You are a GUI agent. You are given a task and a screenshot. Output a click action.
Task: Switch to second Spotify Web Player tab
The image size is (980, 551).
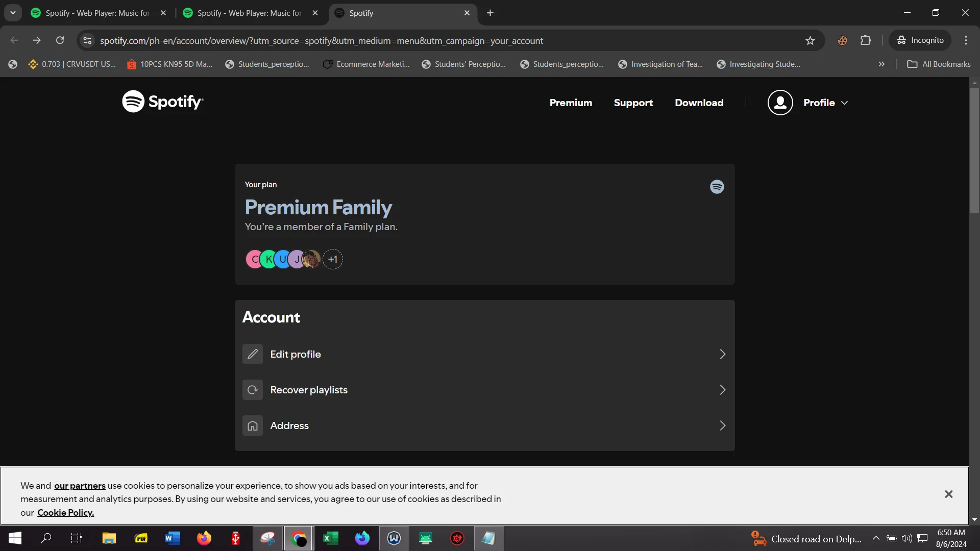point(249,13)
